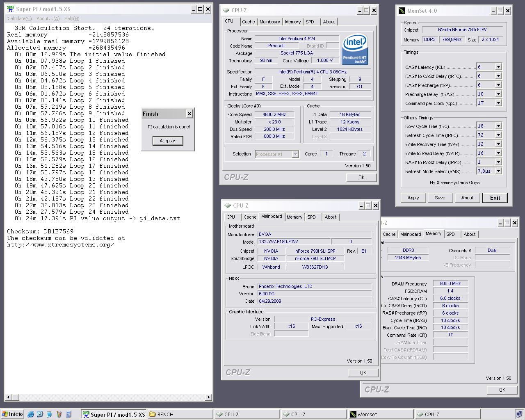Expand the Write to Read Delay (tWTR) dropdown
The image size is (525, 420).
tap(498, 153)
